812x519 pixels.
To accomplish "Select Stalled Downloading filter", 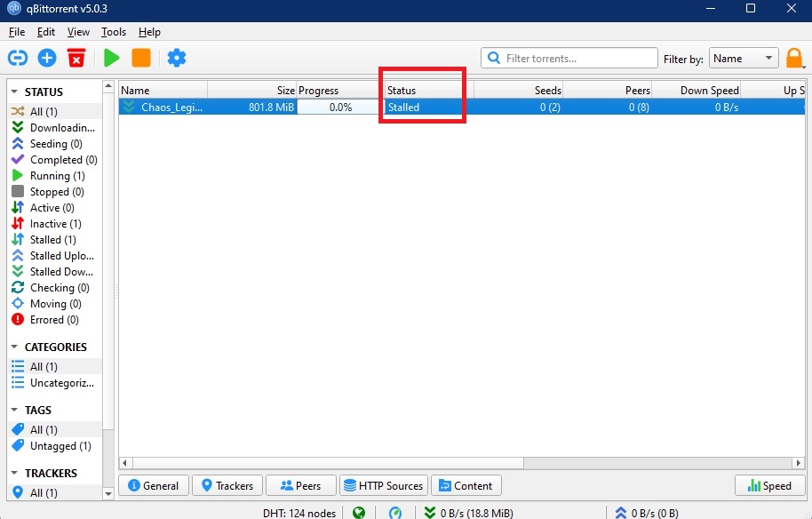I will point(54,272).
